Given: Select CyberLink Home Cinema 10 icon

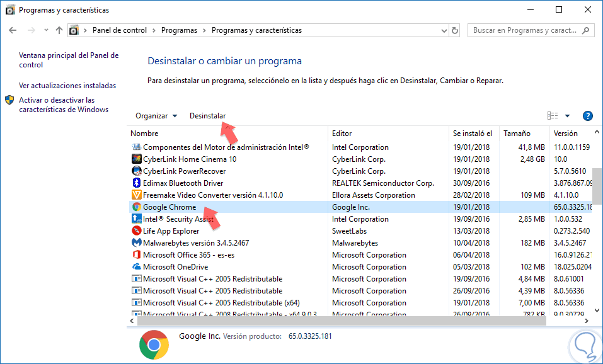Looking at the screenshot, I should tap(137, 159).
